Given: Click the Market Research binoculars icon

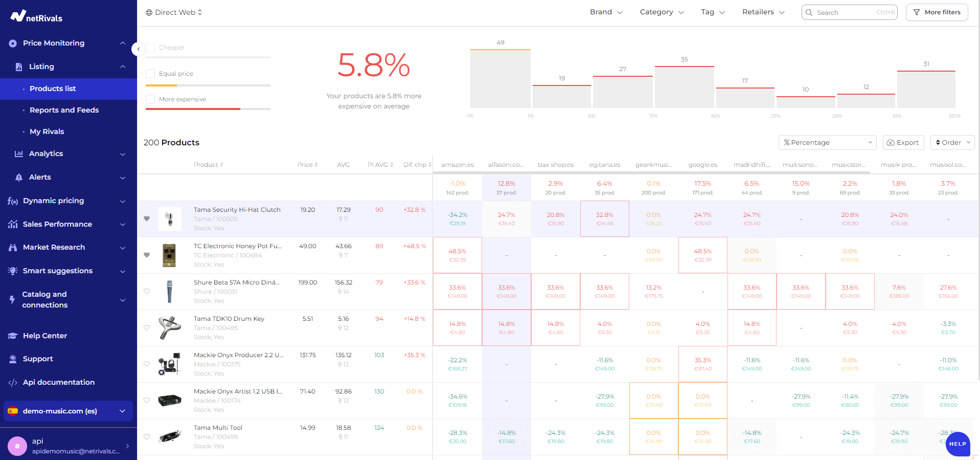Looking at the screenshot, I should point(13,248).
